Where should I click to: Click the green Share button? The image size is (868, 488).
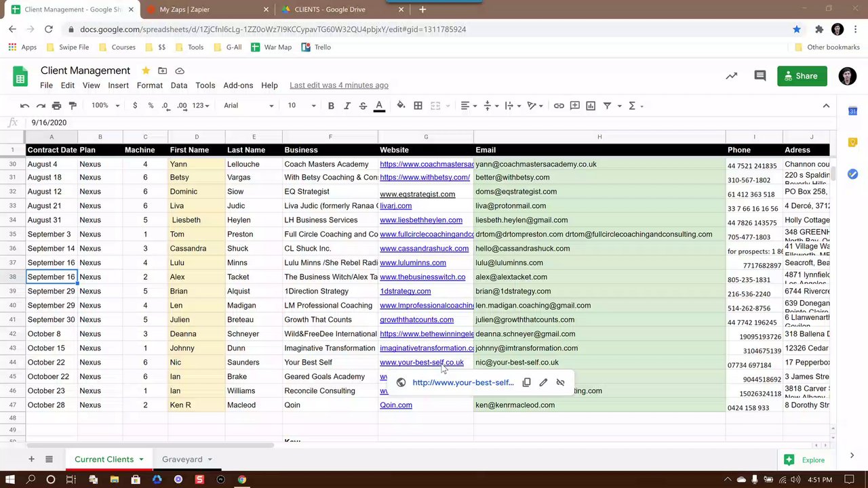pyautogui.click(x=802, y=76)
